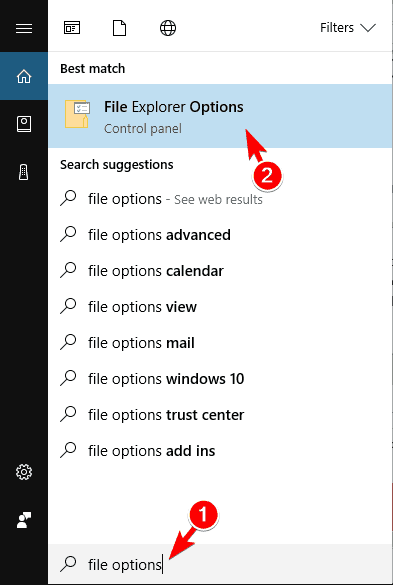Choose 'file options calendar' suggestion
This screenshot has height=585, width=393.
[220, 271]
